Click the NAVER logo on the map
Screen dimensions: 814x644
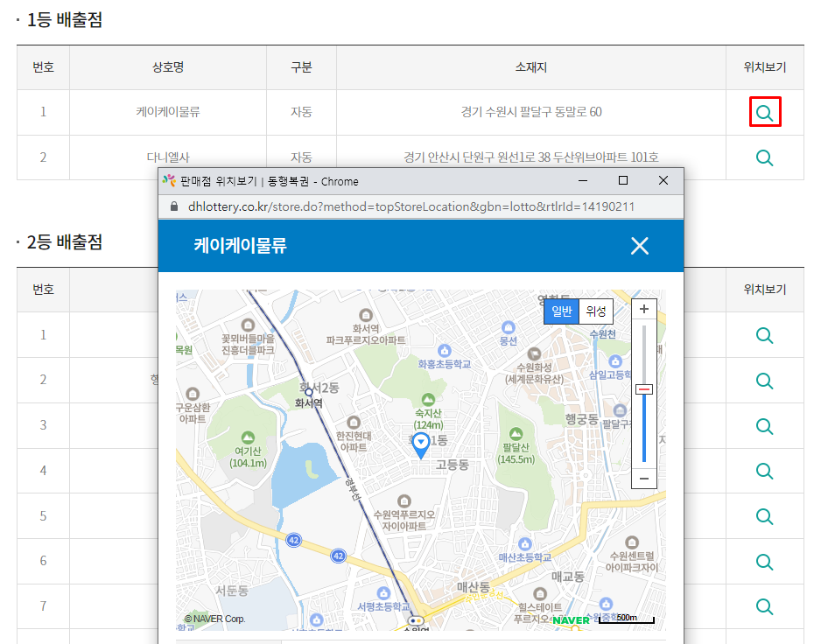coord(571,620)
